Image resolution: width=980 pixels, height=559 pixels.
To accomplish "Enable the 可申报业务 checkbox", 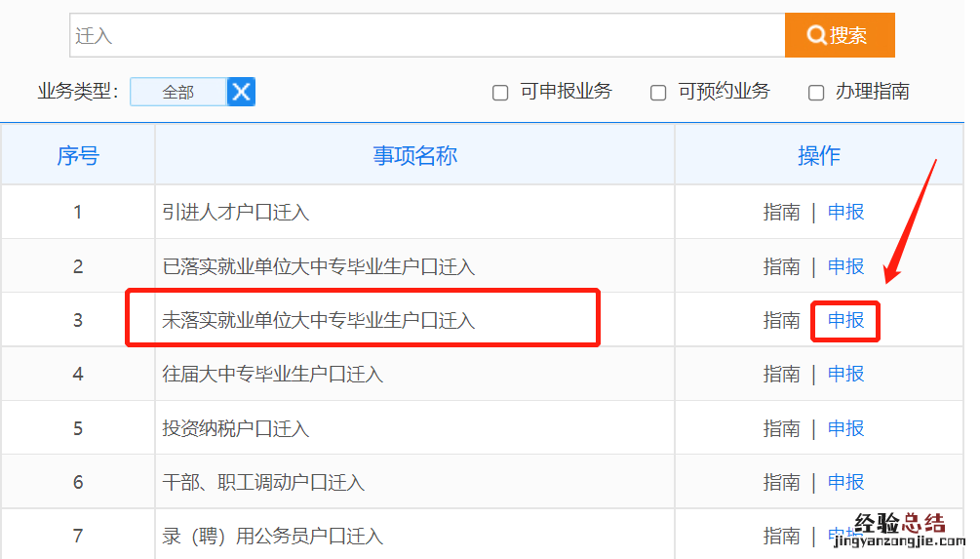I will 500,93.
